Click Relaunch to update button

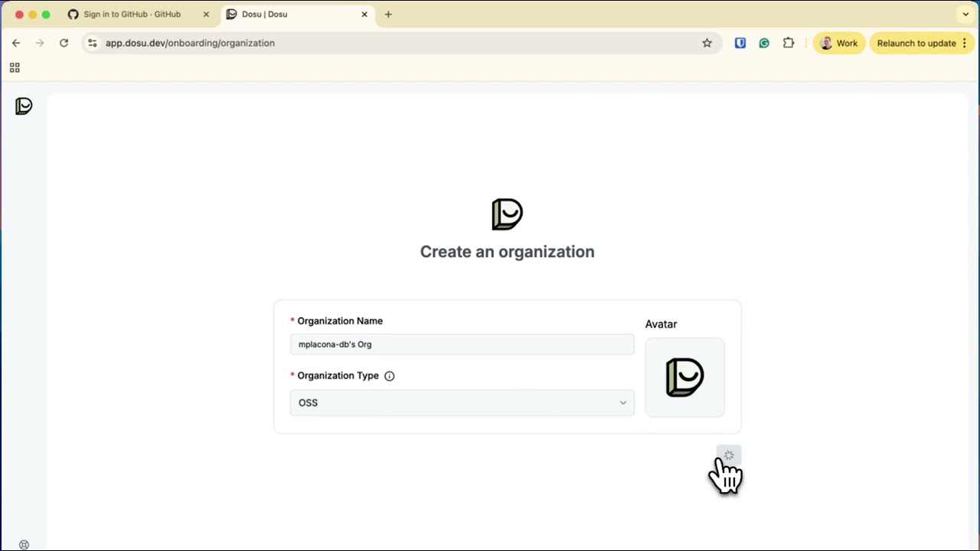coord(922,43)
